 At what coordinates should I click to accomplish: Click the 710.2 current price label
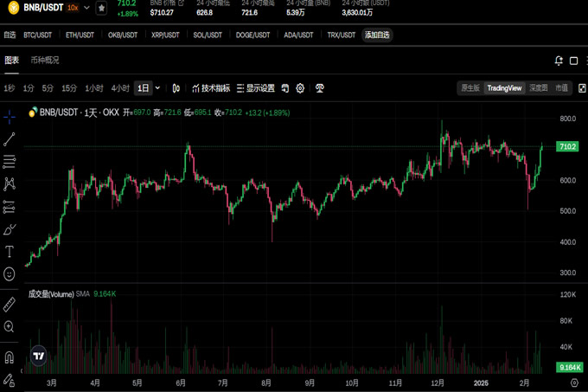point(567,147)
